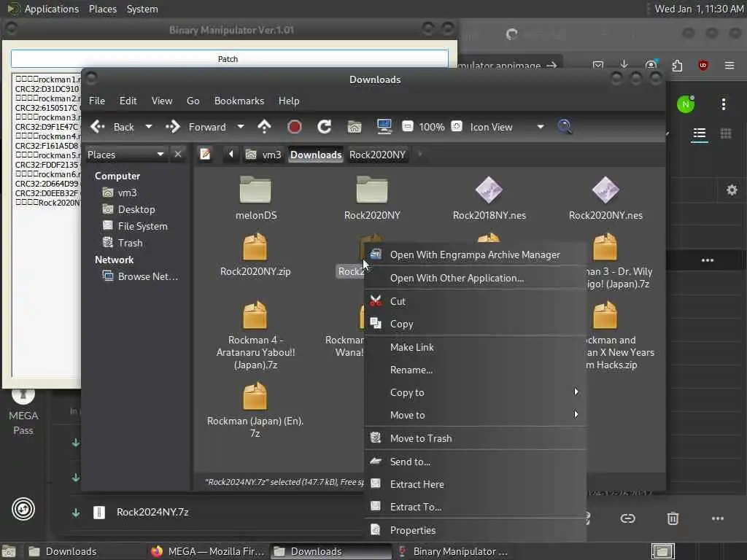
Task: Open the File menu
Action: point(97,101)
